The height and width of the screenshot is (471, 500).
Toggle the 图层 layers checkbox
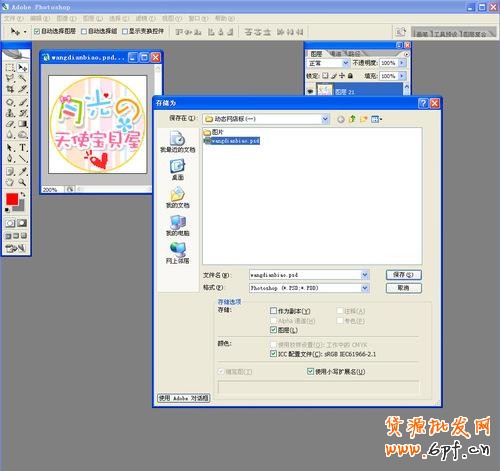(x=273, y=330)
